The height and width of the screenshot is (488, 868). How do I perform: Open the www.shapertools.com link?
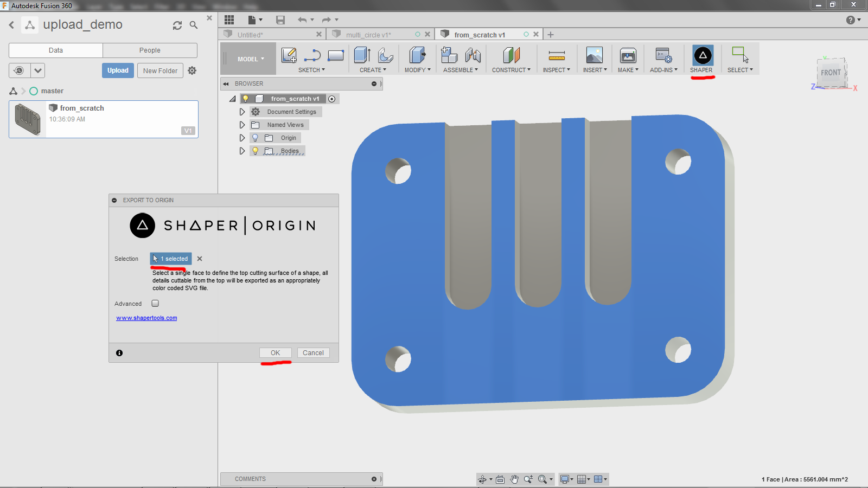(146, 318)
